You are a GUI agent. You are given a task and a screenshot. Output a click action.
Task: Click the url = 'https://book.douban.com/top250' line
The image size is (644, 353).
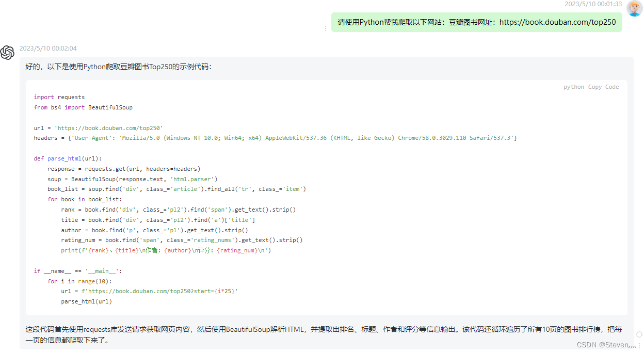tap(99, 128)
